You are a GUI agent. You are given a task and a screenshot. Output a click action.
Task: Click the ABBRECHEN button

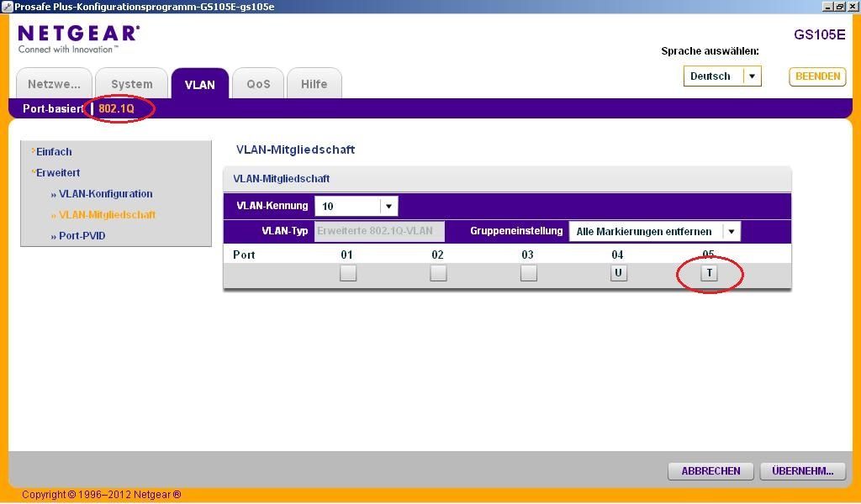pos(711,471)
